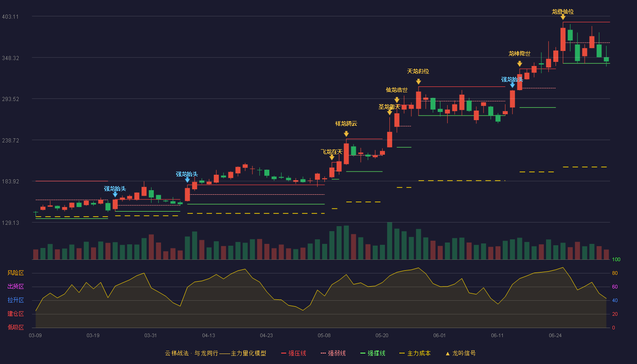Click the 348.32 price axis label
Viewport: 637px width, 364px height.
[x=10, y=58]
